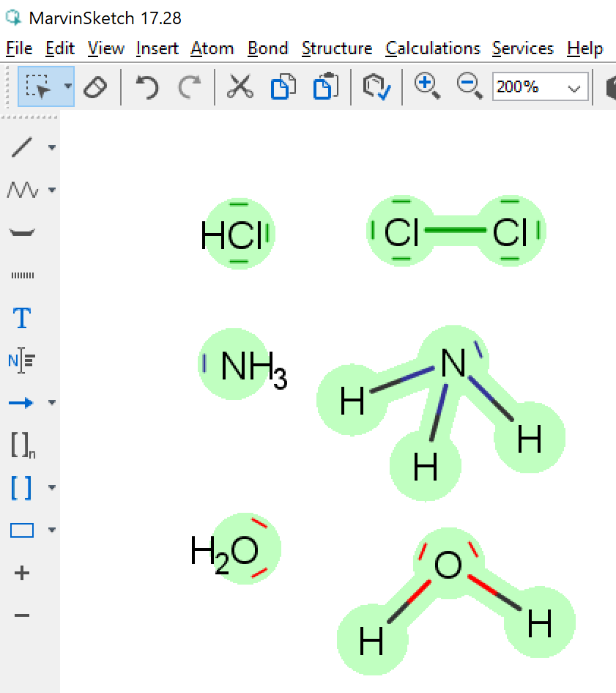Choose the increase charge plus tool
Image resolution: width=616 pixels, height=693 pixels.
22,573
